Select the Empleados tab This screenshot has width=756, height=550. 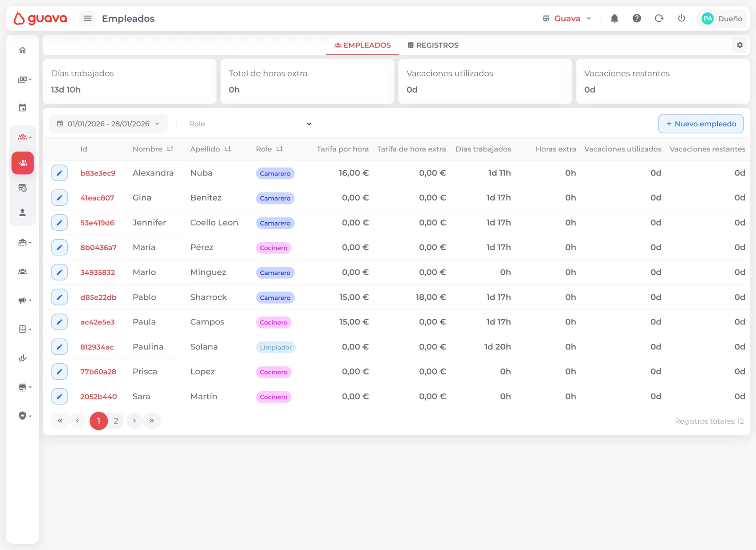pos(362,45)
